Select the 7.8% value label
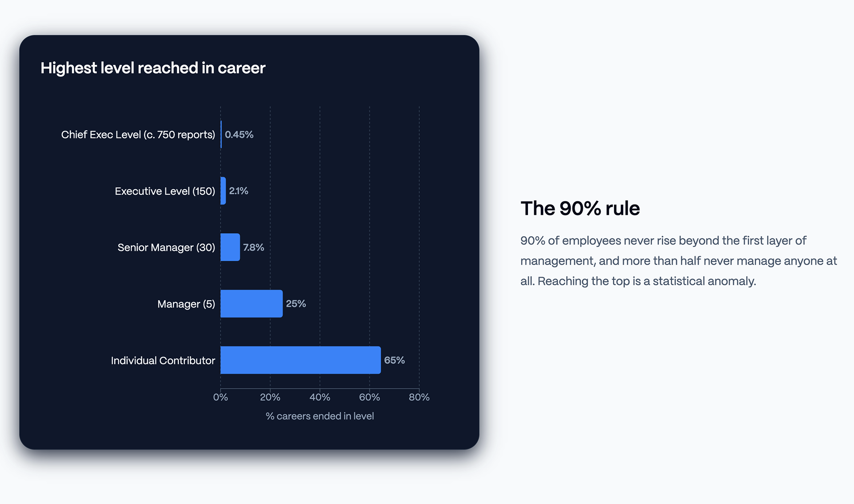Image resolution: width=854 pixels, height=504 pixels. 254,247
